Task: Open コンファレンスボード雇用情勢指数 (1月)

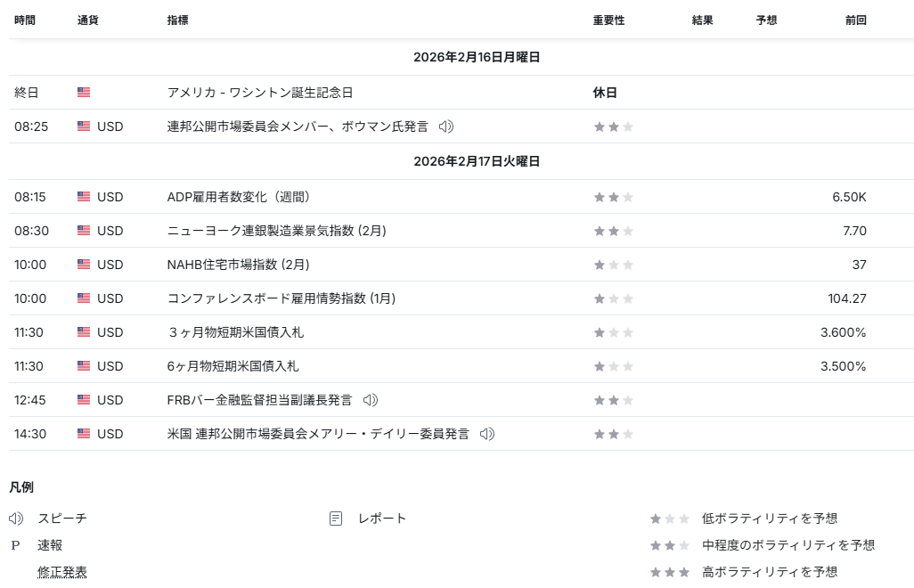Action: coord(281,298)
